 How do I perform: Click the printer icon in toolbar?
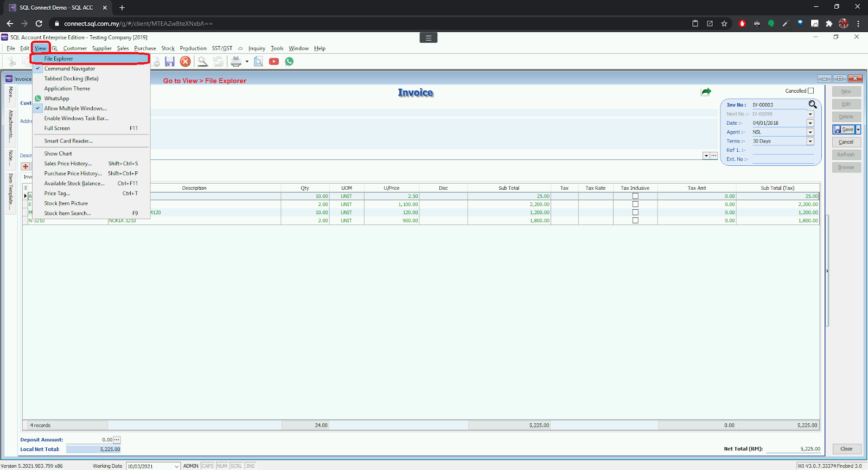point(236,62)
